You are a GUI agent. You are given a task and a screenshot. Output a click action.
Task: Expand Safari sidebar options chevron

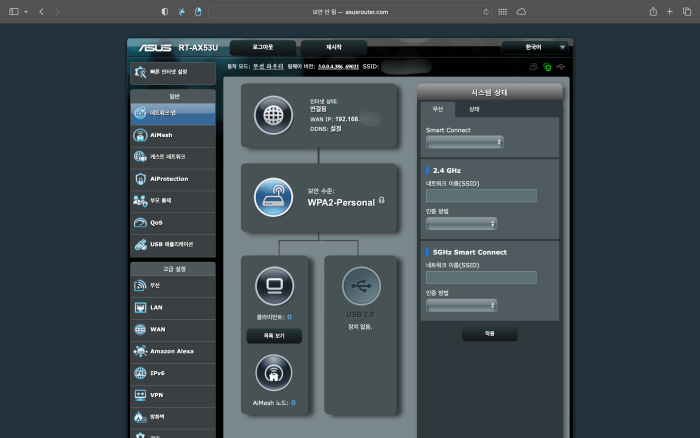click(26, 12)
